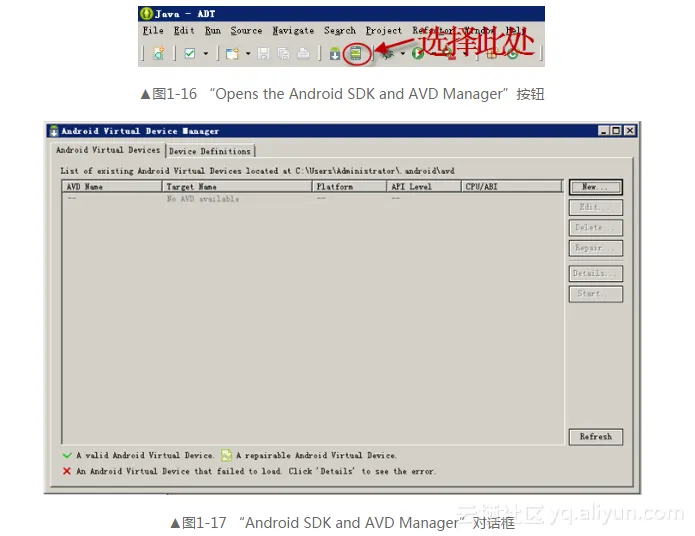Viewport: 695px width, 536px height.
Task: Open the Edit menu in ADT
Action: (184, 31)
